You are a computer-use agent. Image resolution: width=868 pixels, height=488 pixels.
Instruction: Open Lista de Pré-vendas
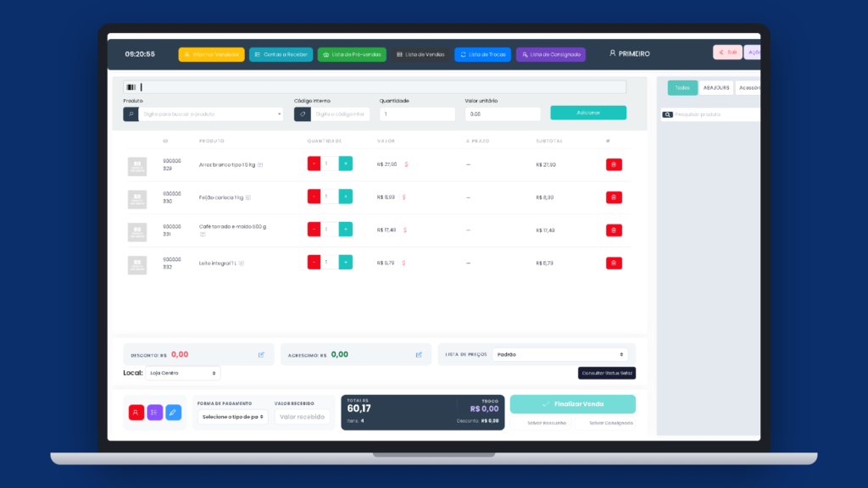(352, 54)
